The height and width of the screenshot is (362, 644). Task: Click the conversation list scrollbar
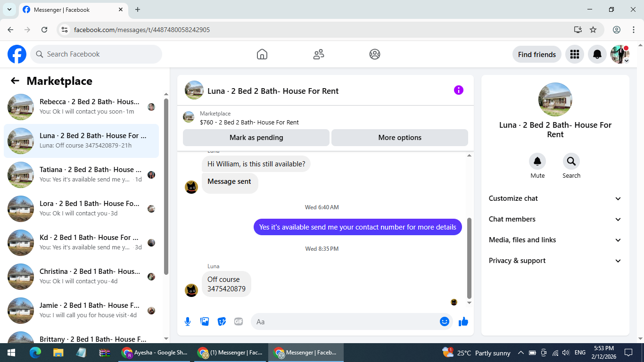tap(166, 186)
